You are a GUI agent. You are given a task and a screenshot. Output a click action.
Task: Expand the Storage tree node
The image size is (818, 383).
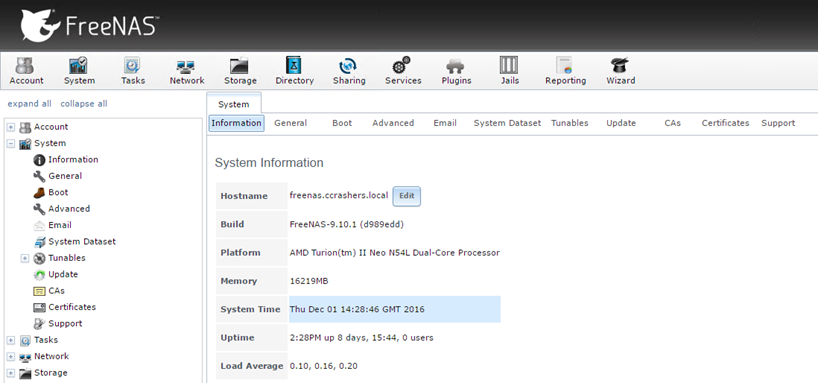(x=10, y=373)
